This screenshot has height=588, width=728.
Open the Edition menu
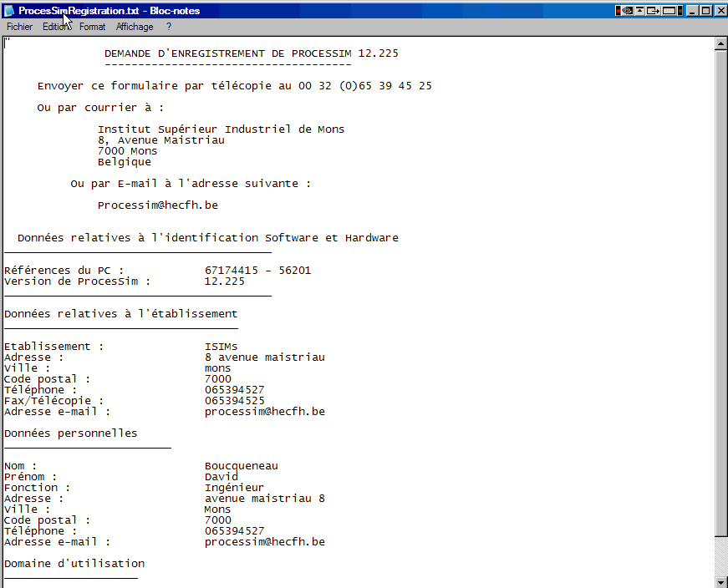tap(56, 27)
